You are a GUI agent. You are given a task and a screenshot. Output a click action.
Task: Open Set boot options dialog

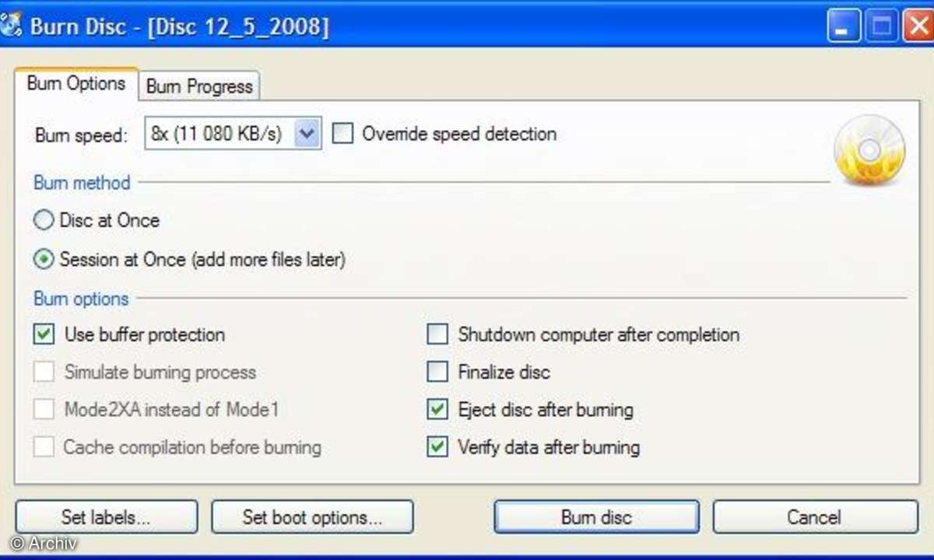312,517
